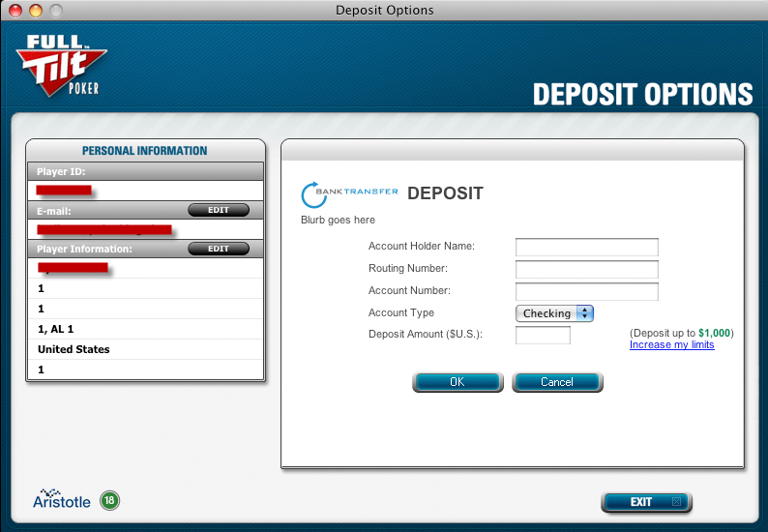
Task: Click the EXIT button
Action: (x=645, y=502)
